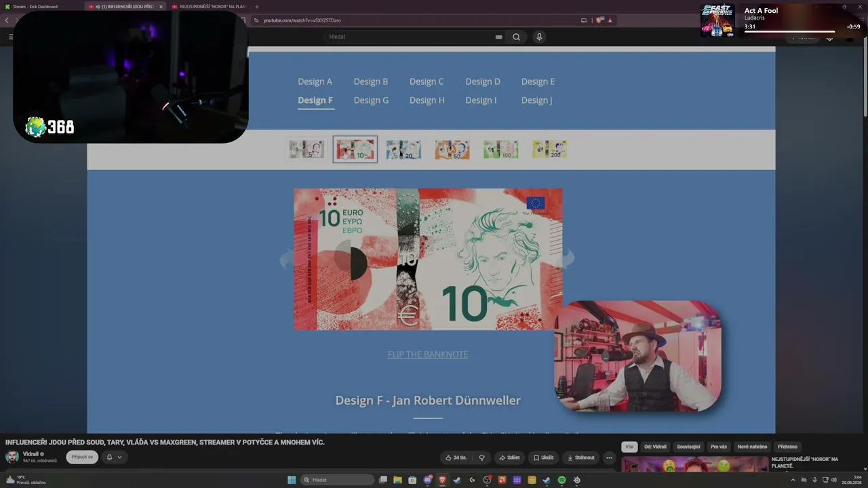
Task: Select the Přehráno filter chip
Action: (x=787, y=447)
